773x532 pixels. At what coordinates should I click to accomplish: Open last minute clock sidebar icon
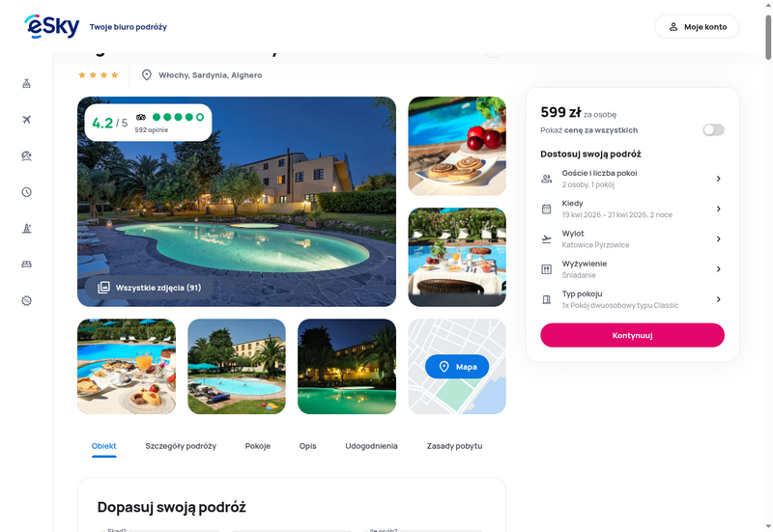pyautogui.click(x=27, y=192)
